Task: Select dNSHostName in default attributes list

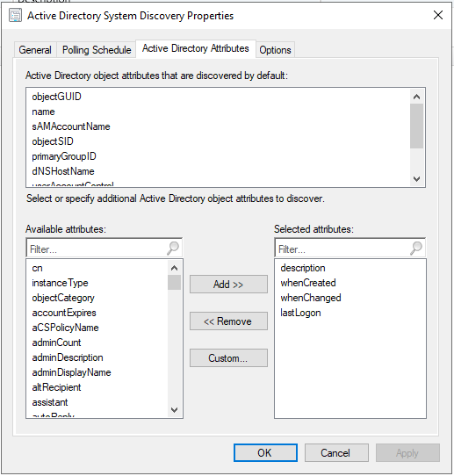Action: pyautogui.click(x=63, y=171)
